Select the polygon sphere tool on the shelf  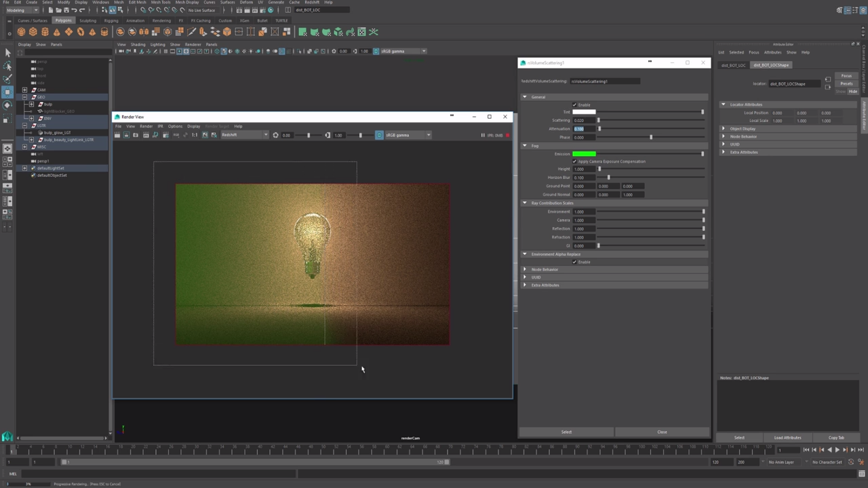21,33
